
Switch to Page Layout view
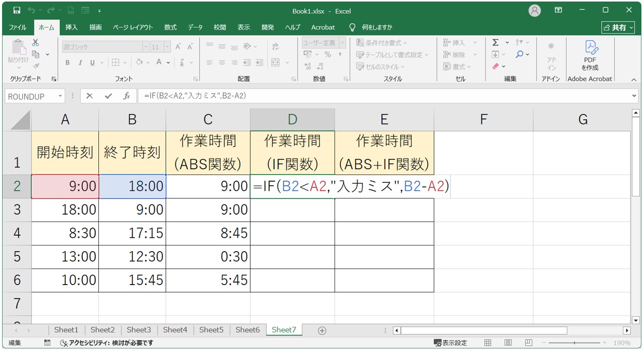pos(508,343)
